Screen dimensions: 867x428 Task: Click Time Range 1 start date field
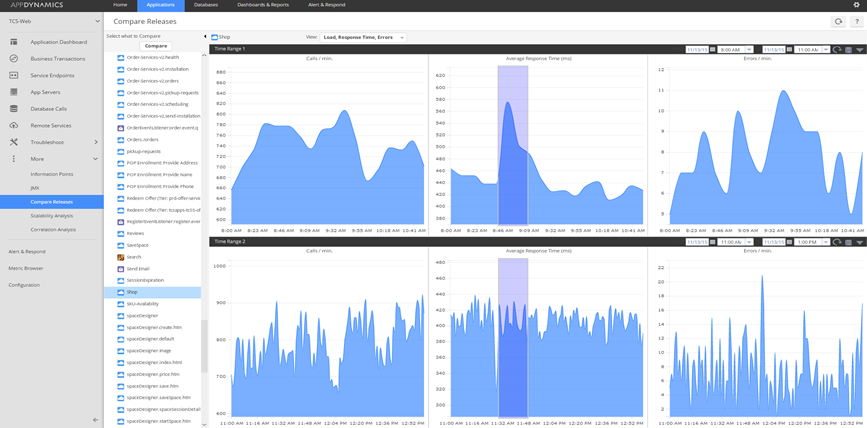(x=697, y=50)
